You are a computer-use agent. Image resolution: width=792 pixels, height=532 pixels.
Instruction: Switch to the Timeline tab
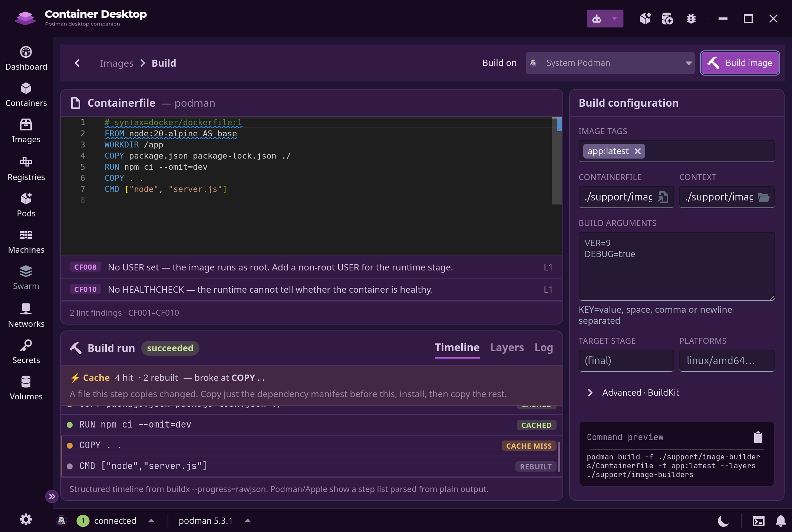click(x=457, y=348)
